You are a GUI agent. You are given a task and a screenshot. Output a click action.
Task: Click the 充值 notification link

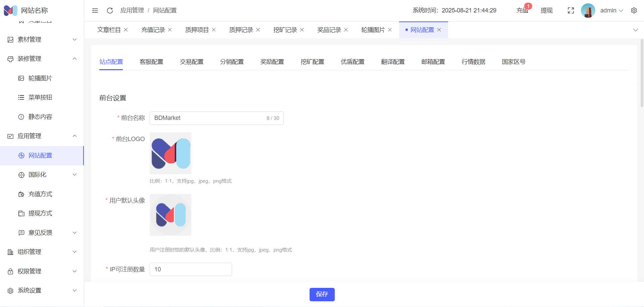coord(522,11)
